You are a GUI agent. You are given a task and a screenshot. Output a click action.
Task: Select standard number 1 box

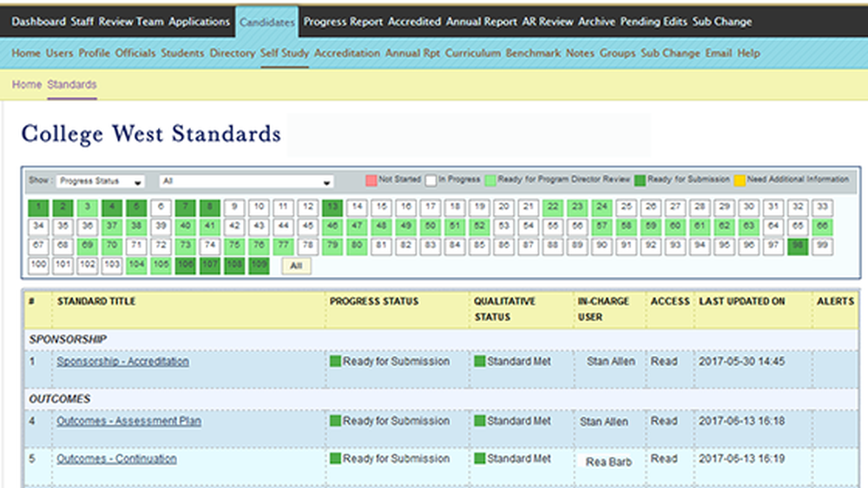click(x=38, y=208)
